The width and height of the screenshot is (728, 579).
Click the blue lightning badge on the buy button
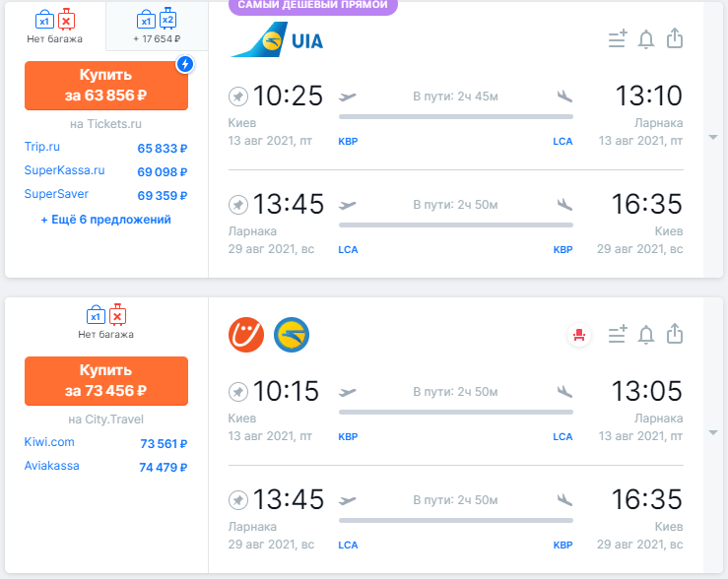click(185, 64)
